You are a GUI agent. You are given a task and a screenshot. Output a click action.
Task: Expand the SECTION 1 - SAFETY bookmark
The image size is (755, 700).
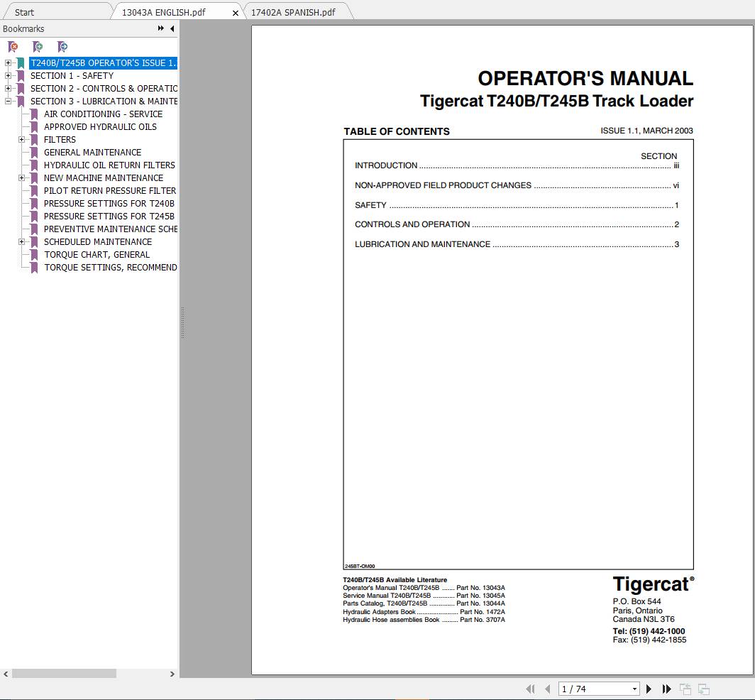pos(7,75)
